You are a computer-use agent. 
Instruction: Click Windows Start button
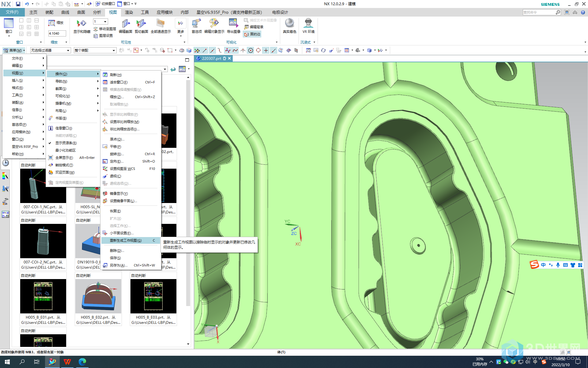(x=7, y=362)
